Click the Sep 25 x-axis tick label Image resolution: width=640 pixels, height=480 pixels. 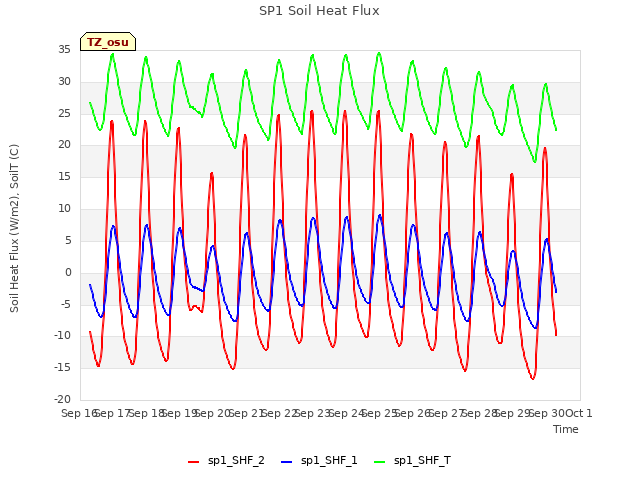pos(380,413)
